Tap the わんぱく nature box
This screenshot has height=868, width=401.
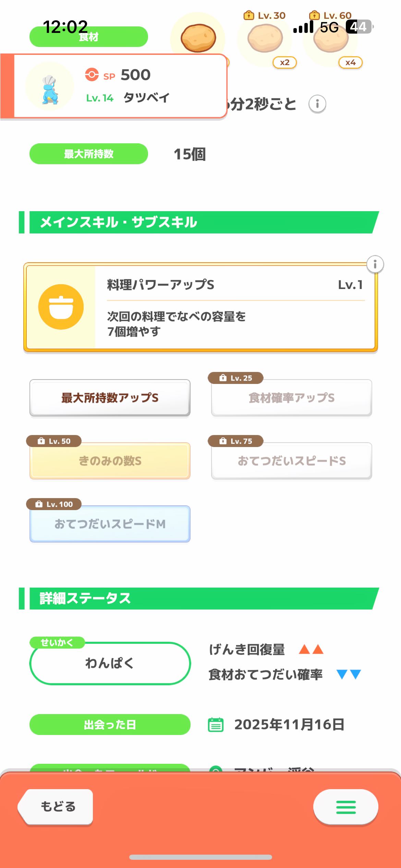click(110, 663)
